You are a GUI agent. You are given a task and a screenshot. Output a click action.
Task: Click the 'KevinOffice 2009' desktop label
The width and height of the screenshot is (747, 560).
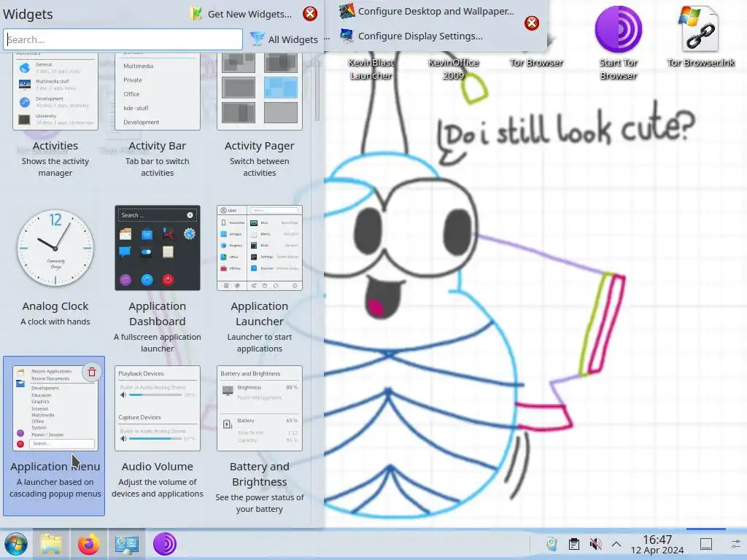point(454,69)
